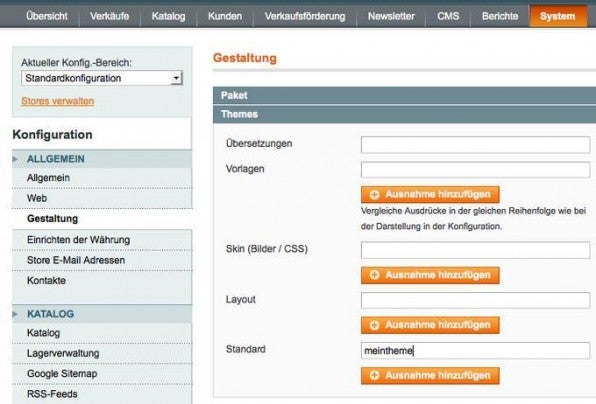This screenshot has height=404, width=596.
Task: Expand the Paket section header
Action: point(404,95)
